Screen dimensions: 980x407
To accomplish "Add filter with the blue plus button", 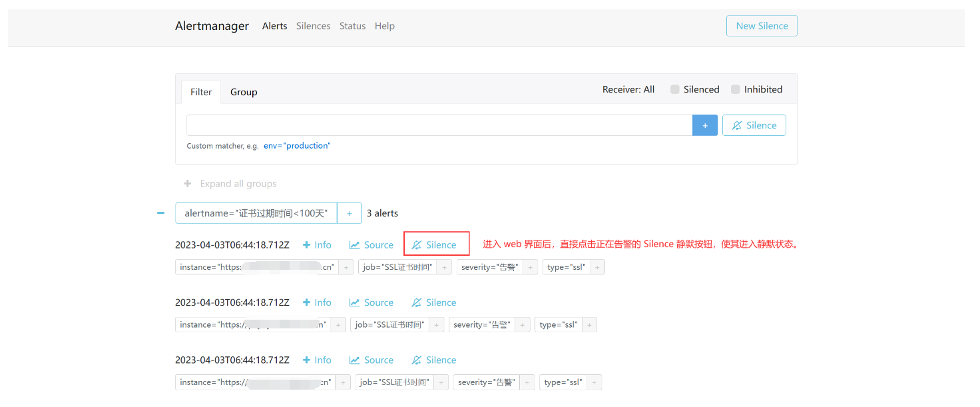I will pyautogui.click(x=705, y=125).
